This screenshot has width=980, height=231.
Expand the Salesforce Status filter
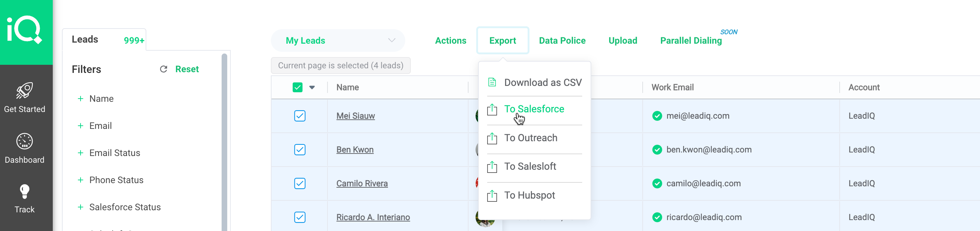(x=125, y=207)
